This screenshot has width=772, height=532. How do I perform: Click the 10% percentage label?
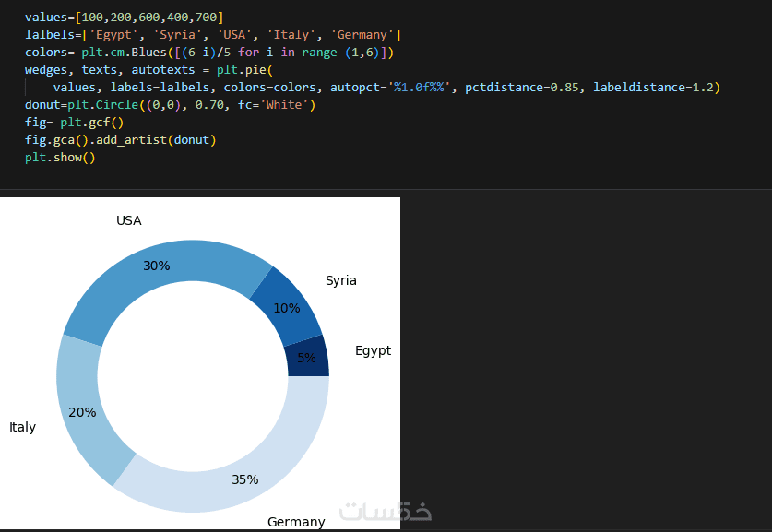pos(287,308)
